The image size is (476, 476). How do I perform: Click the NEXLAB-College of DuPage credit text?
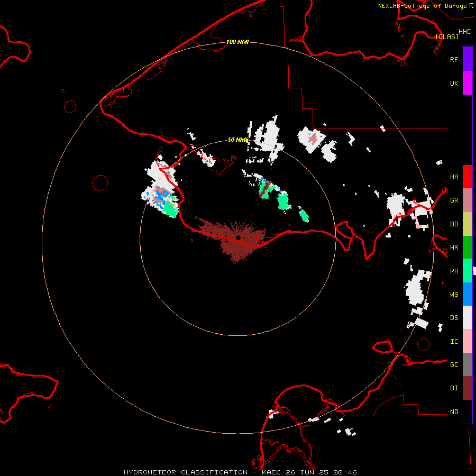click(x=422, y=6)
